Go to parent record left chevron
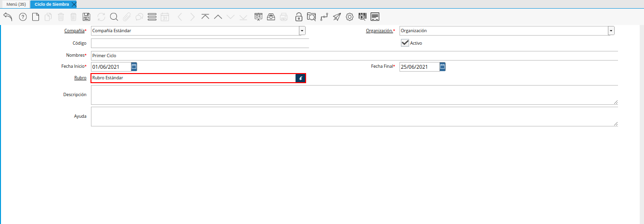 click(180, 17)
